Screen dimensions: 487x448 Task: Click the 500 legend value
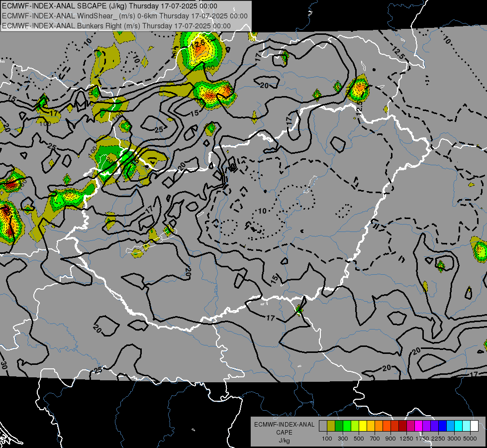click(x=359, y=439)
